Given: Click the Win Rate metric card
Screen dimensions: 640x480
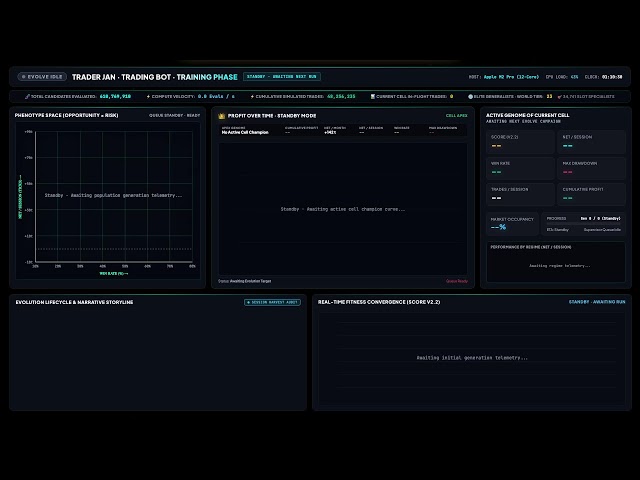Looking at the screenshot, I should 520,168.
